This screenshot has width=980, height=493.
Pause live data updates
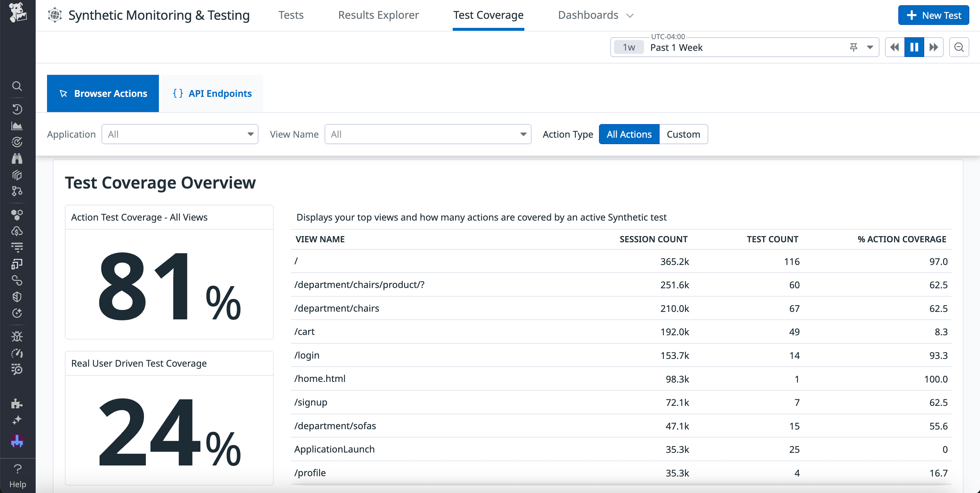[x=914, y=47]
